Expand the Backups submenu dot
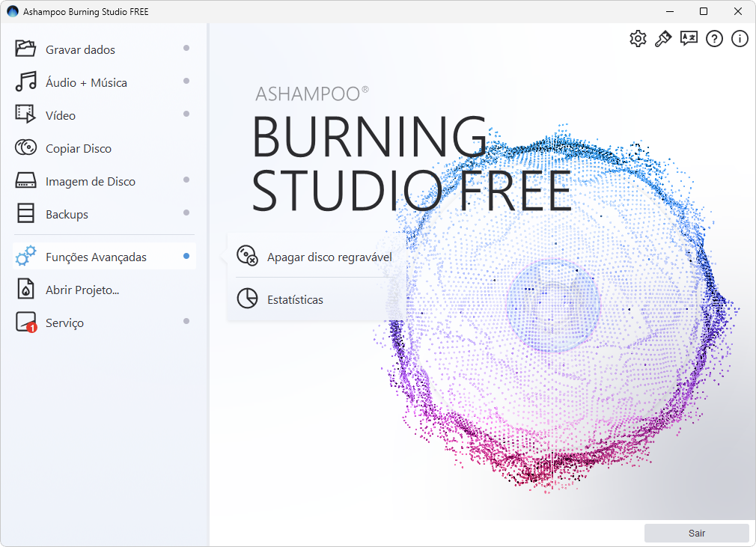 [186, 213]
